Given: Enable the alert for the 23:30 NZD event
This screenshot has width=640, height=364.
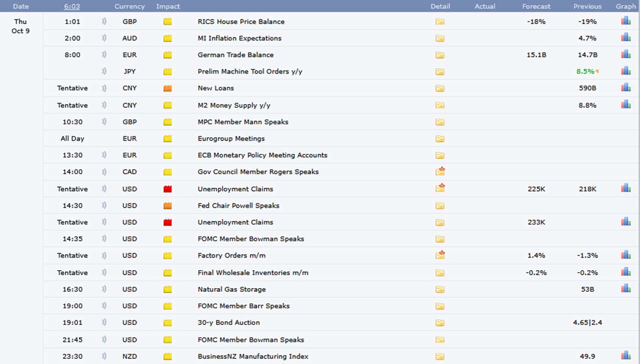Looking at the screenshot, I should (x=104, y=356).
